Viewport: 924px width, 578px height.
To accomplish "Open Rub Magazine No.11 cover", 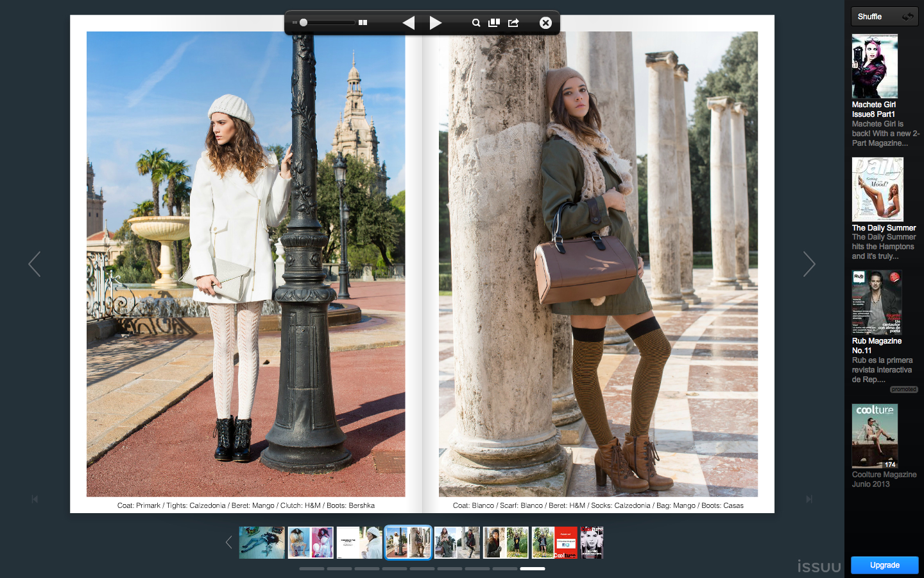I will coord(877,302).
